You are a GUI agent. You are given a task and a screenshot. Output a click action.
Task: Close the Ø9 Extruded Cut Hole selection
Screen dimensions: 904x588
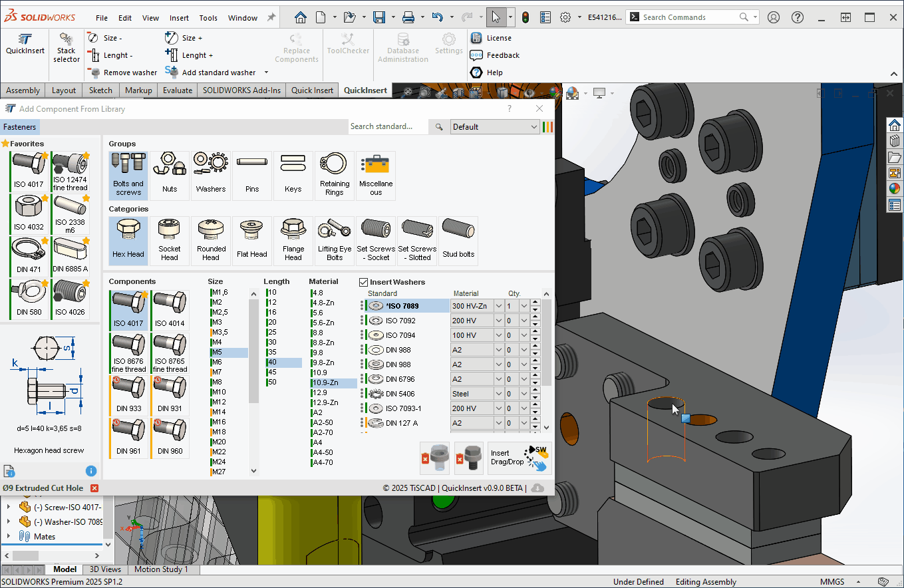point(94,488)
